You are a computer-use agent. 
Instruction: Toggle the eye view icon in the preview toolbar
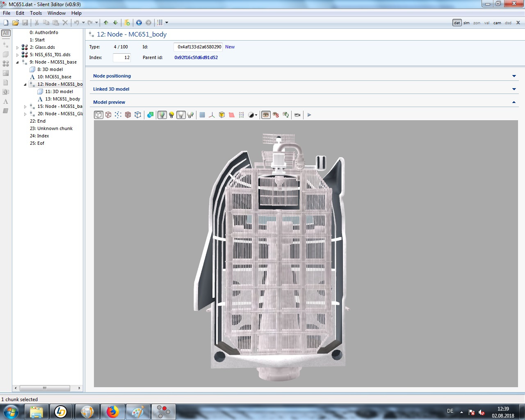[266, 115]
